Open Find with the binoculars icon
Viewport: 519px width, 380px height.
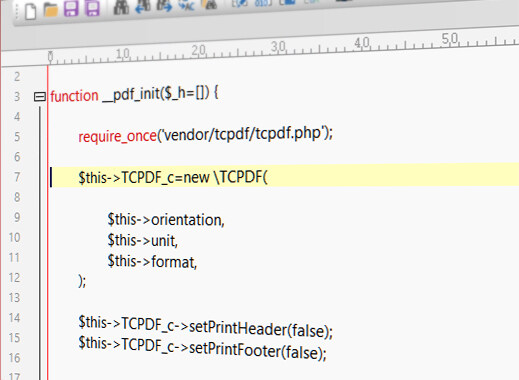pyautogui.click(x=121, y=7)
